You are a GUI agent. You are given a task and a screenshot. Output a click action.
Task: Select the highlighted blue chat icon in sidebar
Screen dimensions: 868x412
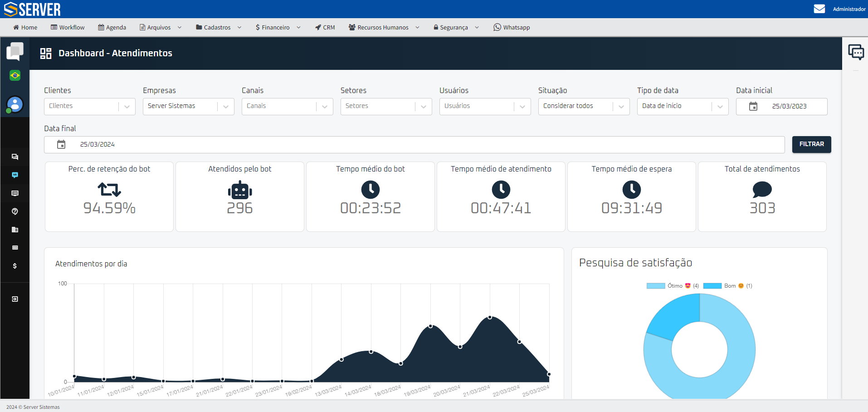point(15,175)
